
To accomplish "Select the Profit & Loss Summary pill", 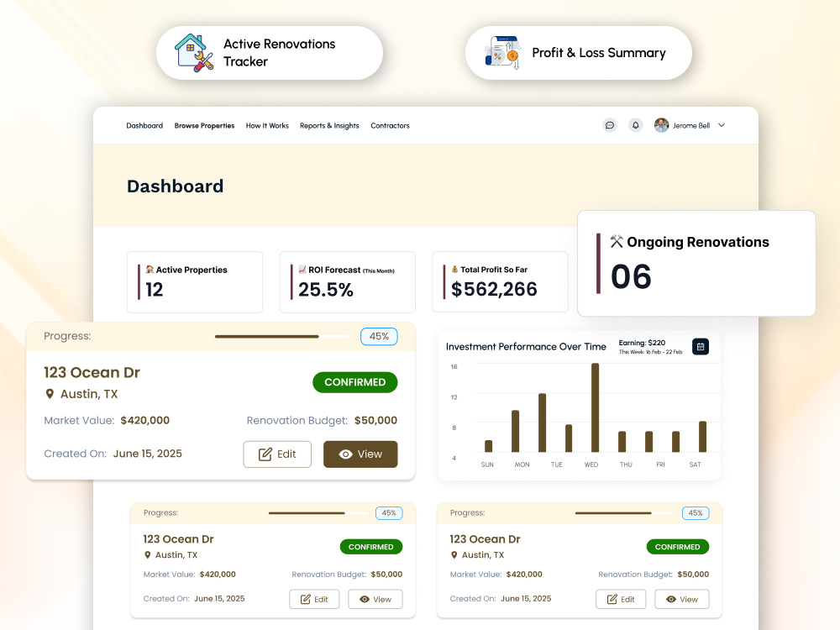I will (579, 53).
